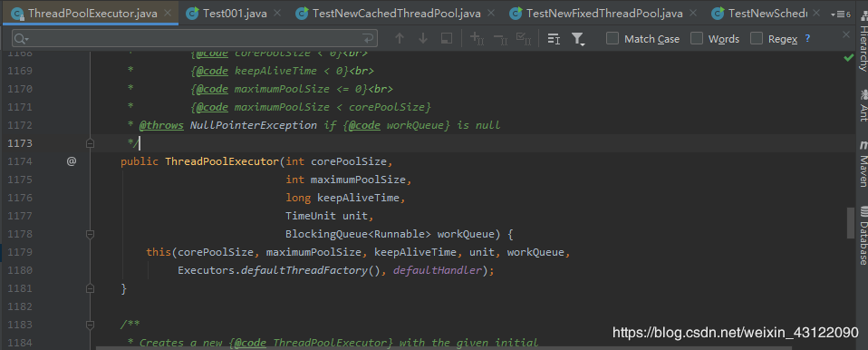Viewport: 868px width, 350px height.
Task: Open the Maven tool window
Action: click(x=863, y=166)
